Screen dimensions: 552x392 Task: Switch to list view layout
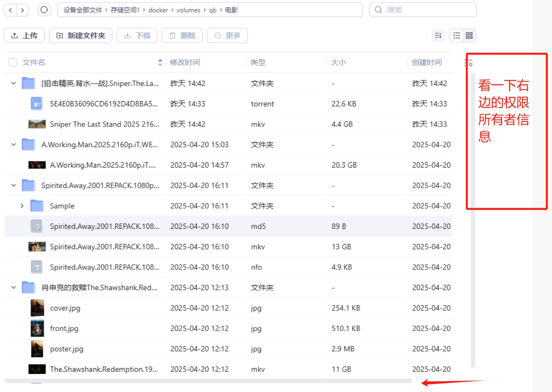pyautogui.click(x=456, y=35)
